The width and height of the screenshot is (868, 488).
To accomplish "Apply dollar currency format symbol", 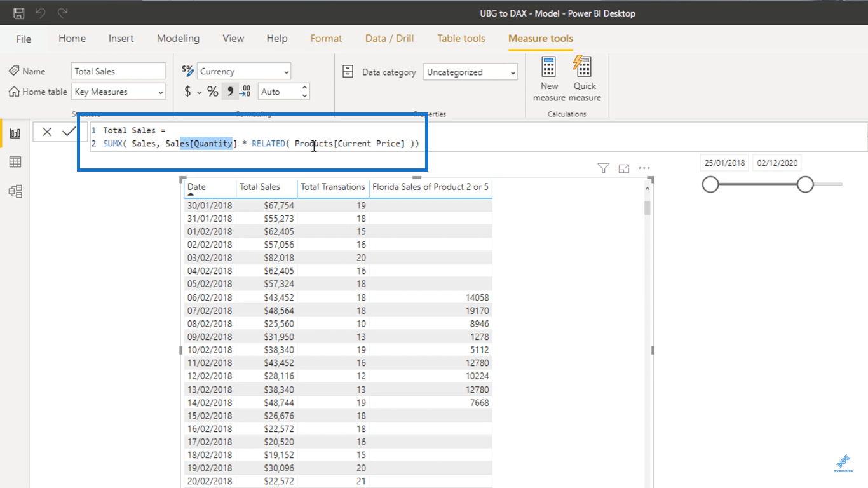I will 187,91.
